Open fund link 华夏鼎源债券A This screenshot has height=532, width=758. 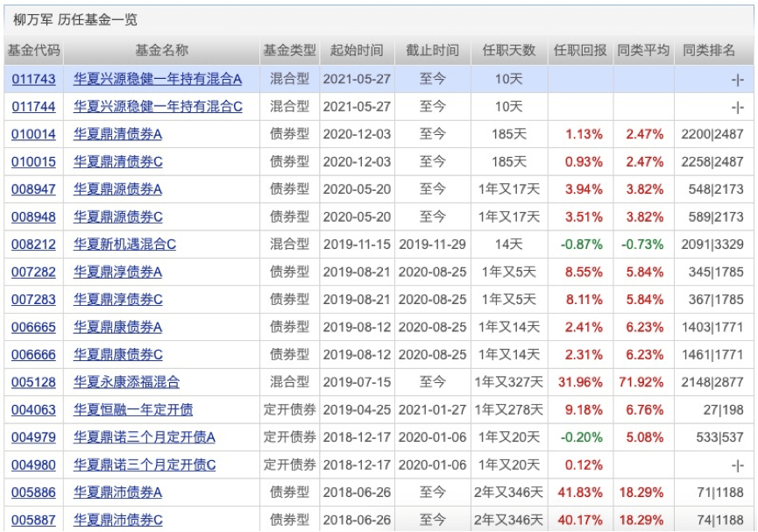(x=117, y=189)
